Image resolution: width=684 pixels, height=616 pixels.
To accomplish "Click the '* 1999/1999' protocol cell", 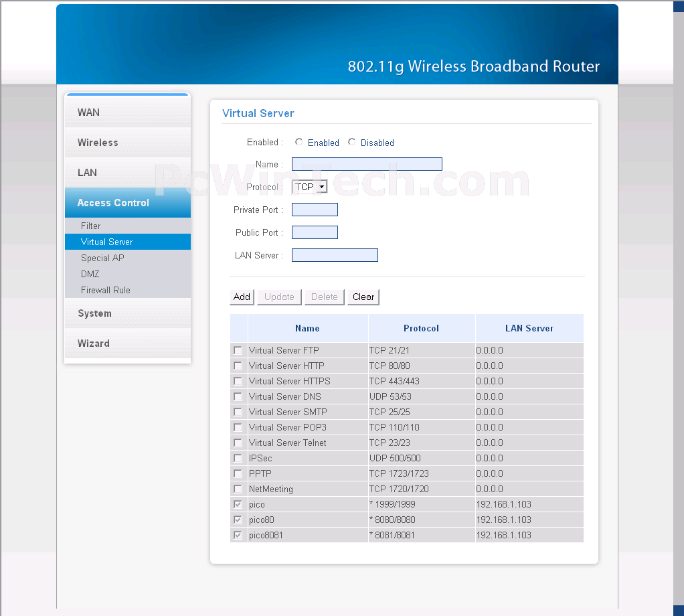I will coord(422,504).
